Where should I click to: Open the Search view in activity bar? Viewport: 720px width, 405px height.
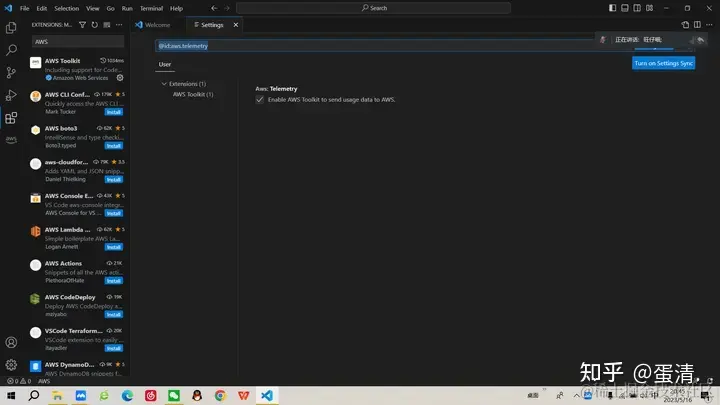point(11,50)
